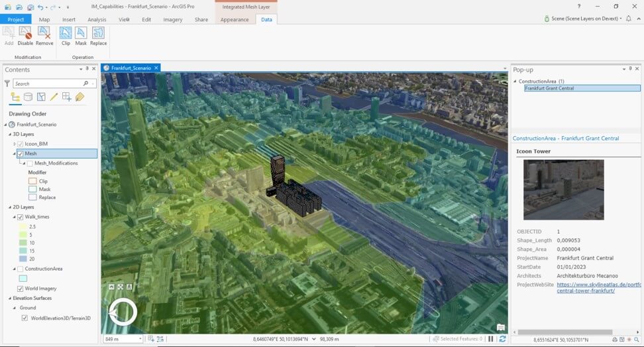
Task: Select the Frankfurt_Scenario view tab
Action: [x=131, y=68]
